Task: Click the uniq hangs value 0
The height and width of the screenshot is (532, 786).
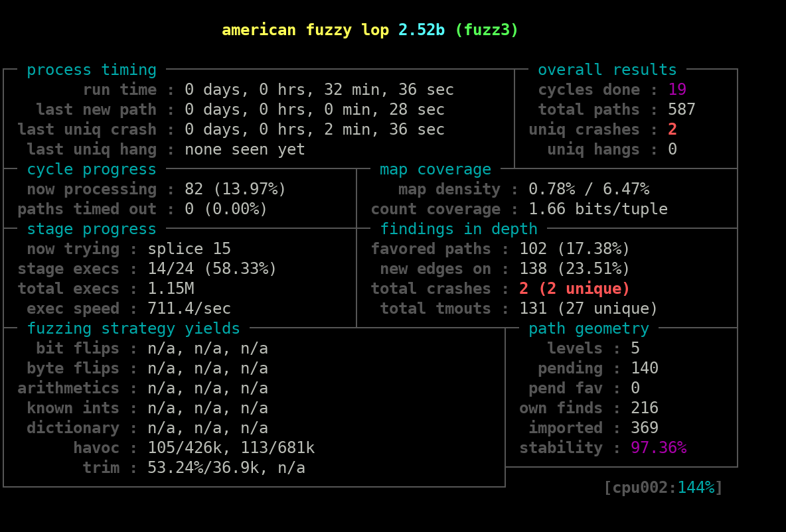Action: click(x=672, y=149)
